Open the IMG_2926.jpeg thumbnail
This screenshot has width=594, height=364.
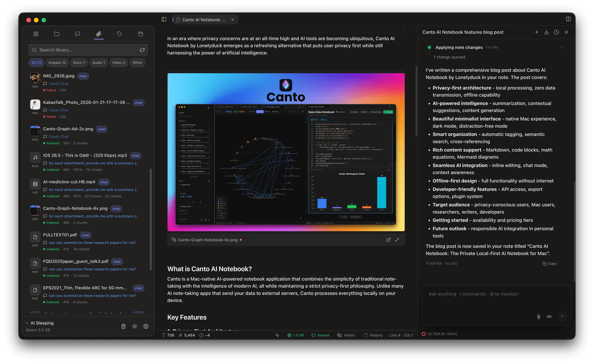[35, 78]
